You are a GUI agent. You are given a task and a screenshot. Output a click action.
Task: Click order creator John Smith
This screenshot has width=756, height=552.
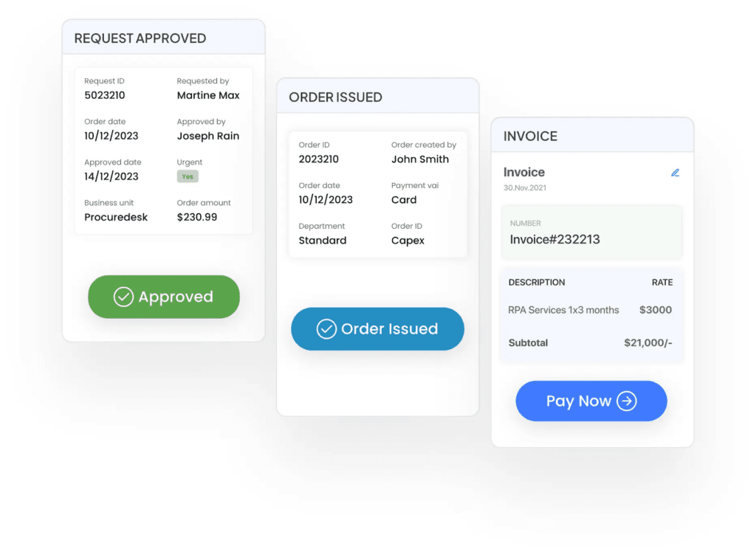coord(420,159)
